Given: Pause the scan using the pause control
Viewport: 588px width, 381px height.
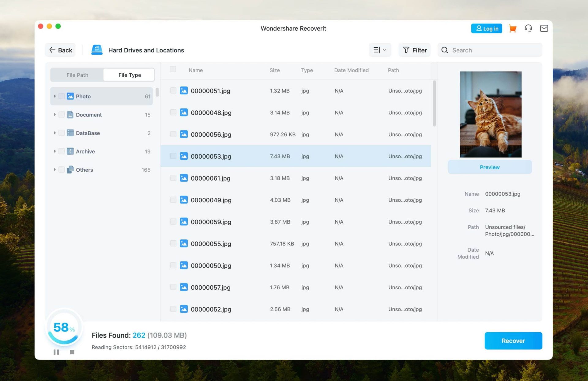Looking at the screenshot, I should tap(56, 352).
